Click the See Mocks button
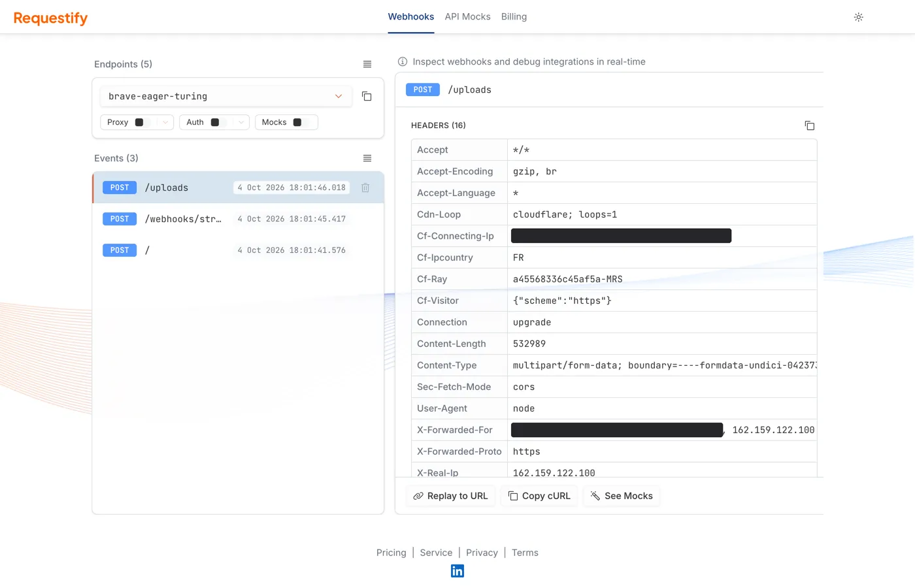This screenshot has height=588, width=915. pos(622,496)
